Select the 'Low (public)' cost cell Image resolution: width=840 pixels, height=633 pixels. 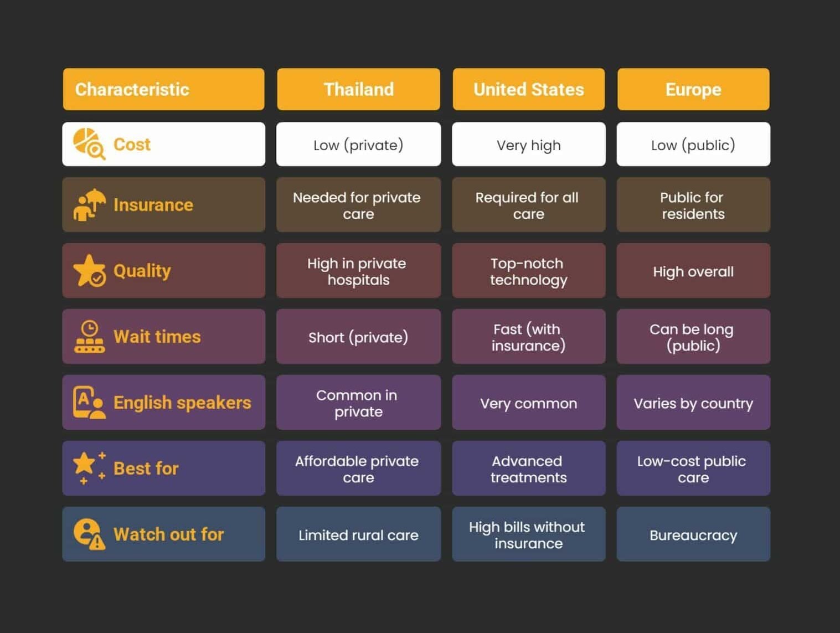coord(693,144)
